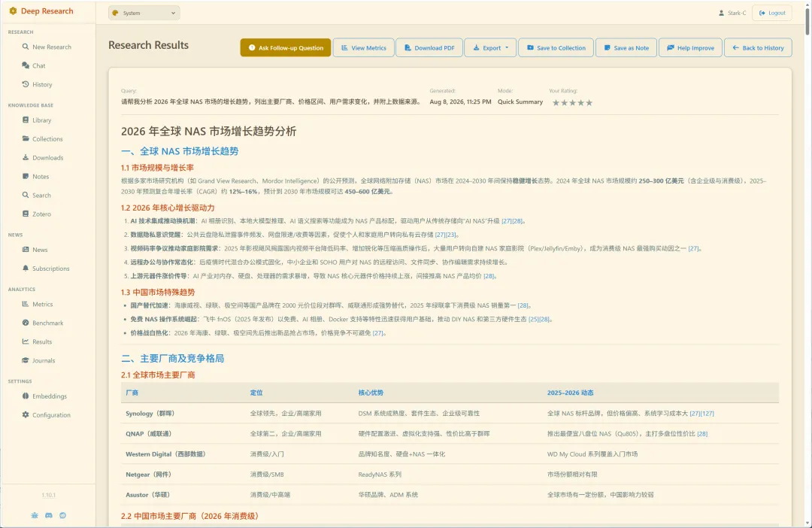
Task: Click the 1.10.1 version link
Action: 49,496
